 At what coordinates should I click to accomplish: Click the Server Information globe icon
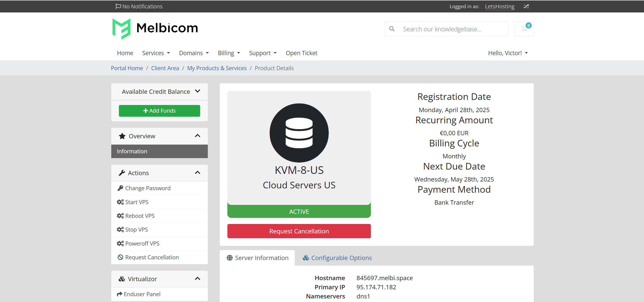point(230,258)
